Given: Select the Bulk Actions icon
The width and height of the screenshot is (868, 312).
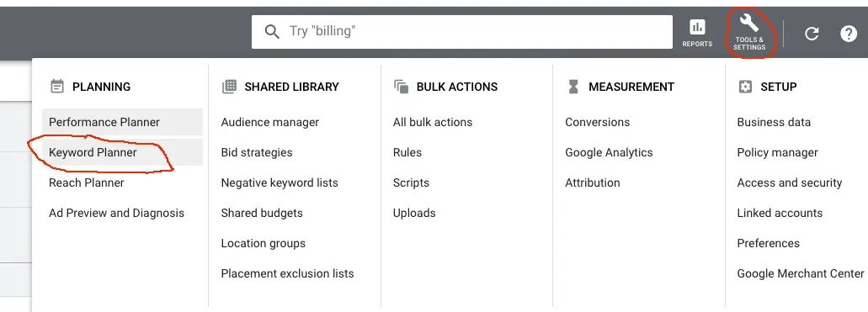Looking at the screenshot, I should coord(401,87).
